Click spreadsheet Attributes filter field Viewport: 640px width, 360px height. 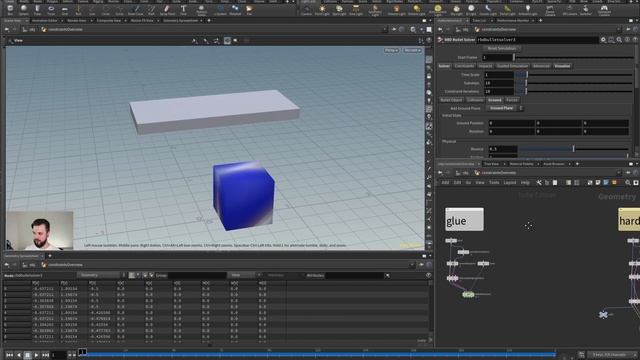[x=355, y=276]
